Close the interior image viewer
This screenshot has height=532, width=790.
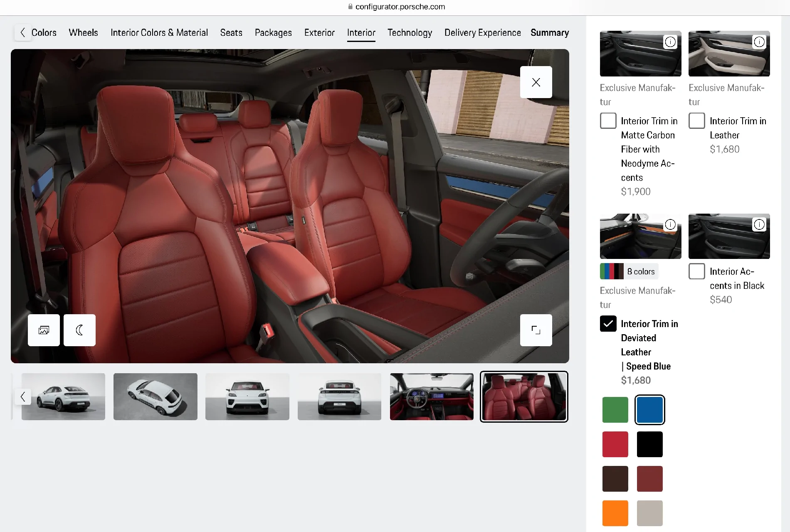click(536, 82)
